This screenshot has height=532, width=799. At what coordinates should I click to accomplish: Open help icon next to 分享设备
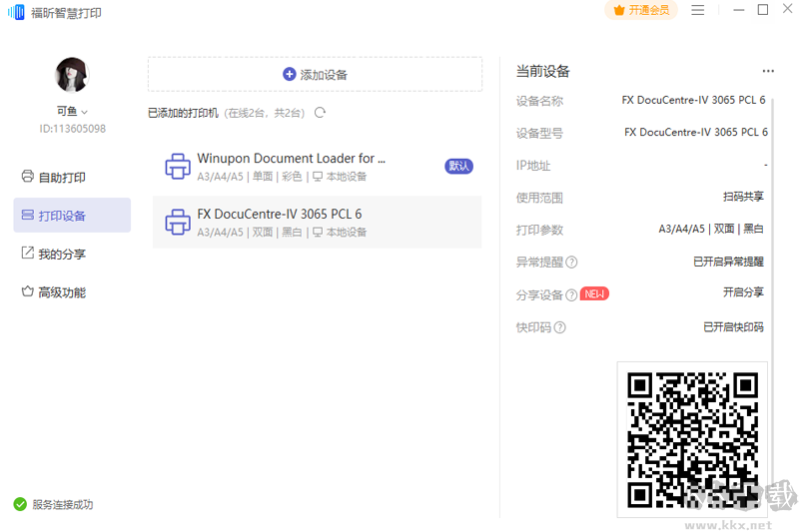pos(571,294)
